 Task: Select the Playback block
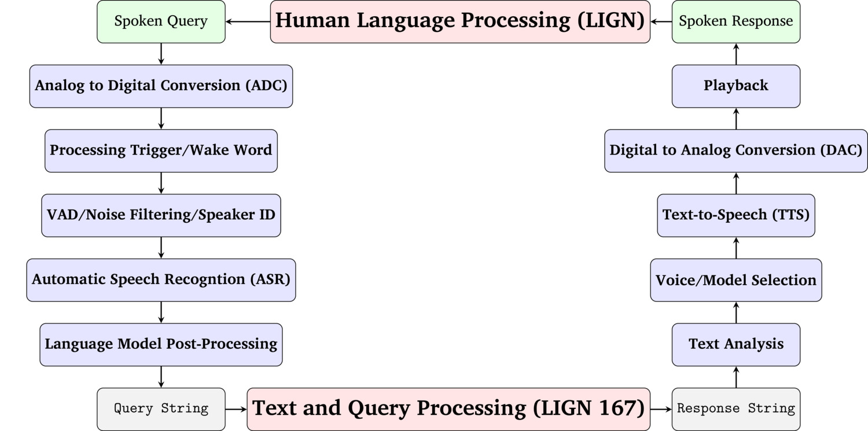pos(735,86)
